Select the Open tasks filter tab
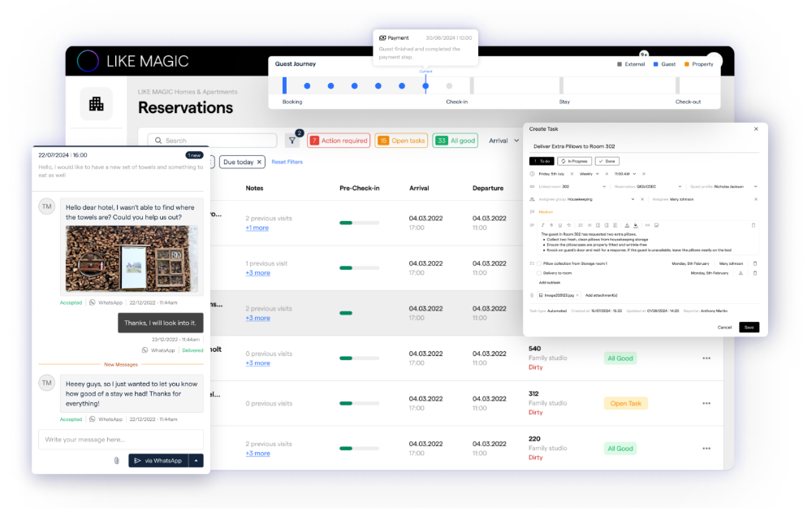 tap(401, 141)
